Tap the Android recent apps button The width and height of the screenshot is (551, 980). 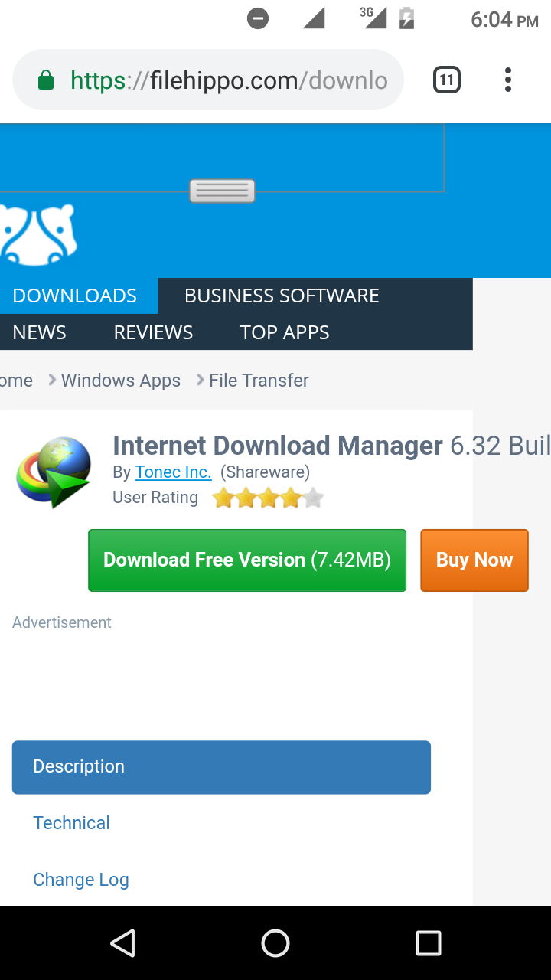[x=429, y=943]
